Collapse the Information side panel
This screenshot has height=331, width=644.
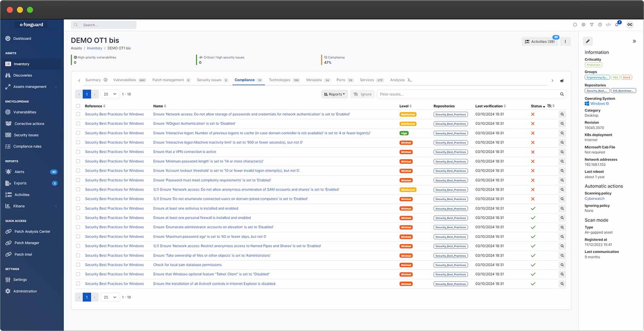tap(634, 41)
